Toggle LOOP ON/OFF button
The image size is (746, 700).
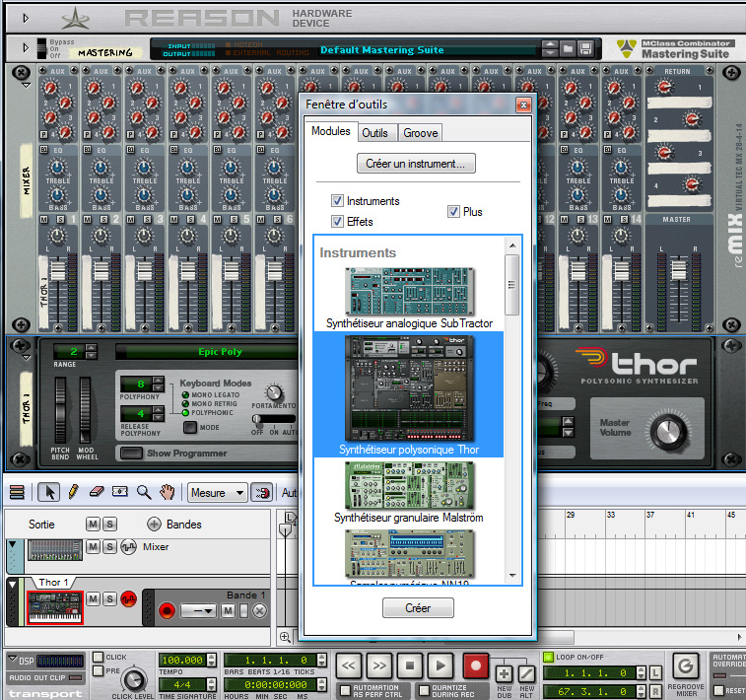(548, 658)
